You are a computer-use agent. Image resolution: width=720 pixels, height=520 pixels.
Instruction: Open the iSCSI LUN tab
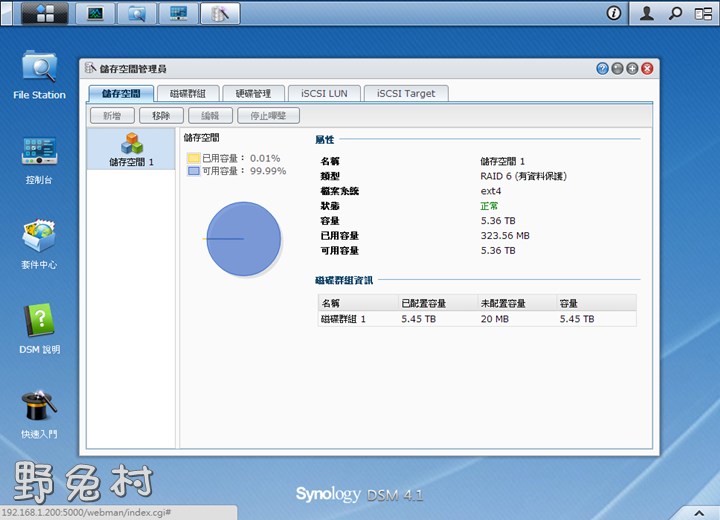(x=324, y=93)
